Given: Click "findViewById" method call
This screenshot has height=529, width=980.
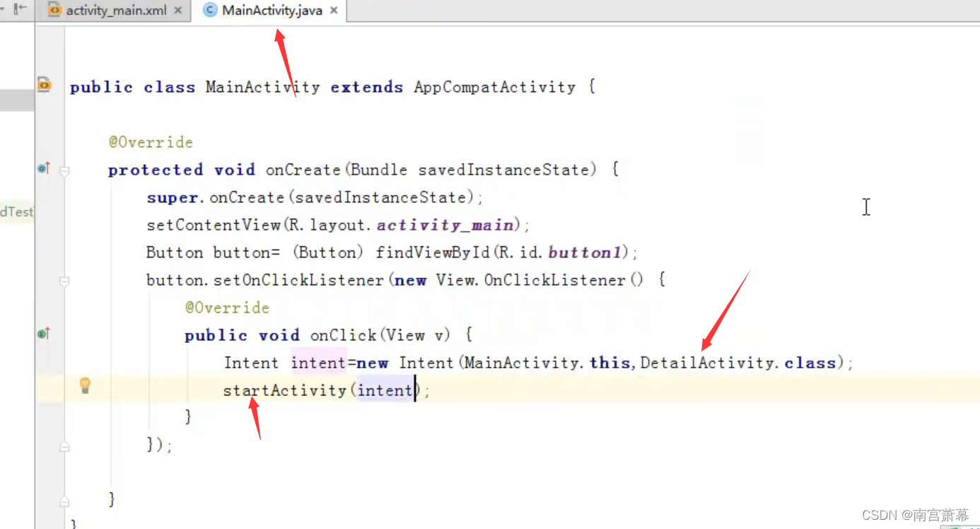Looking at the screenshot, I should pyautogui.click(x=433, y=252).
